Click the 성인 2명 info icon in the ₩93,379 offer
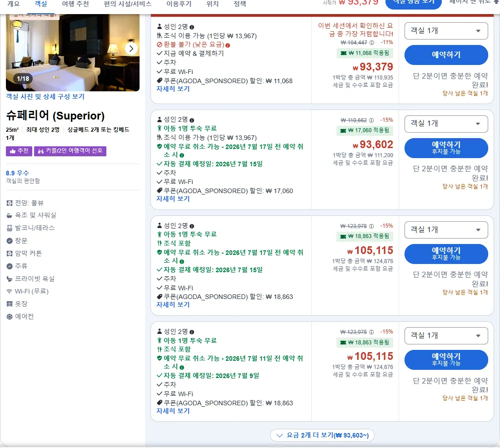The width and height of the screenshot is (500, 448). pyautogui.click(x=192, y=27)
